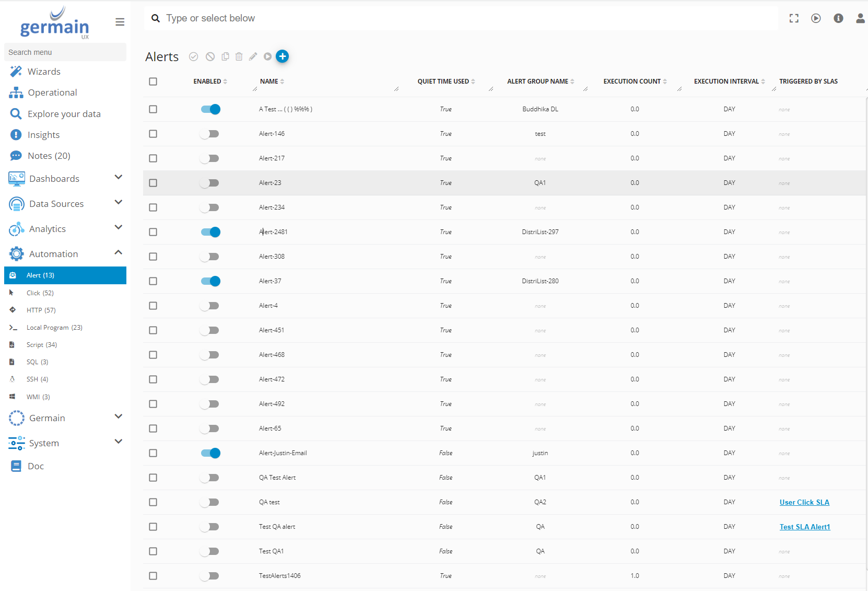Disable the Alert-2481 enabled toggle
Image resolution: width=868 pixels, height=591 pixels.
pyautogui.click(x=210, y=232)
